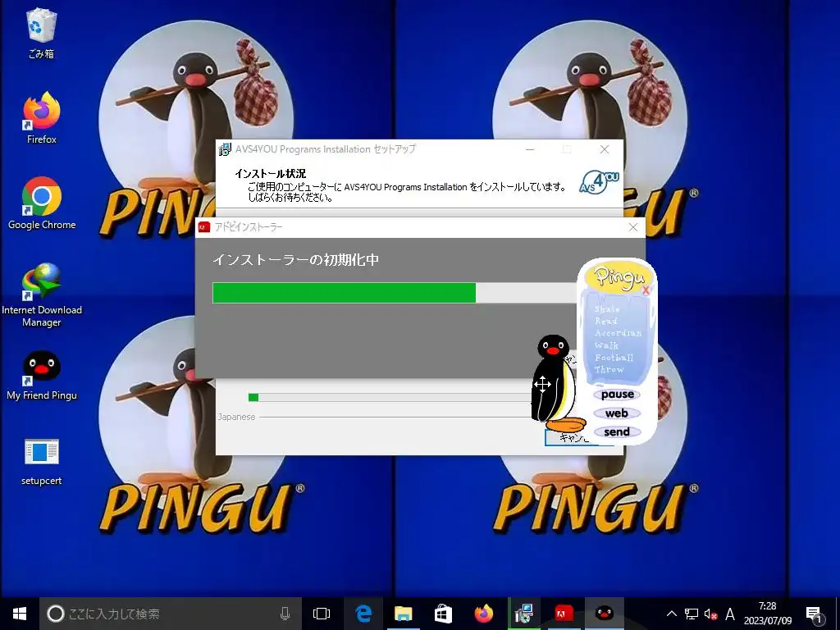Open the setupcert desktop file

[41, 462]
